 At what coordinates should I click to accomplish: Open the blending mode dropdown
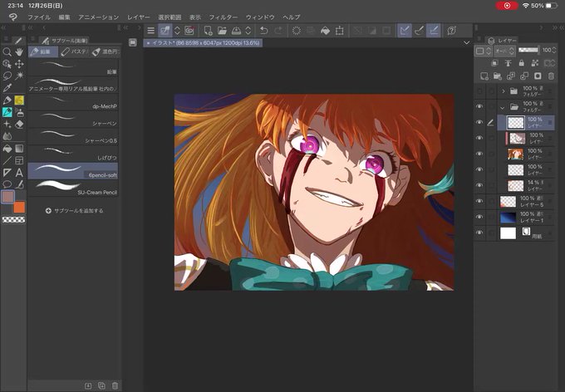coord(505,51)
